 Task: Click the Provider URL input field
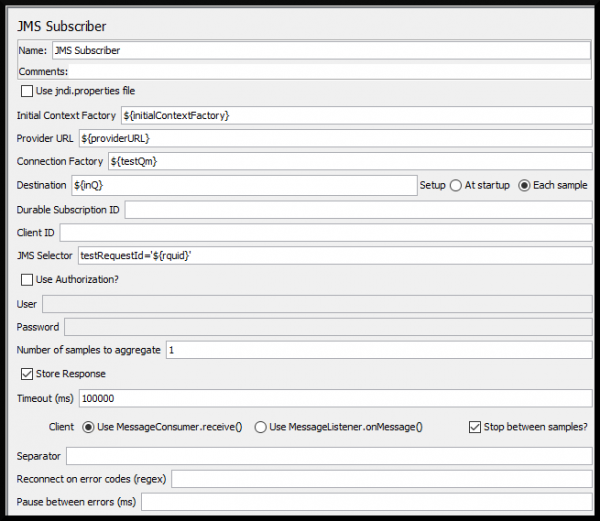point(335,138)
